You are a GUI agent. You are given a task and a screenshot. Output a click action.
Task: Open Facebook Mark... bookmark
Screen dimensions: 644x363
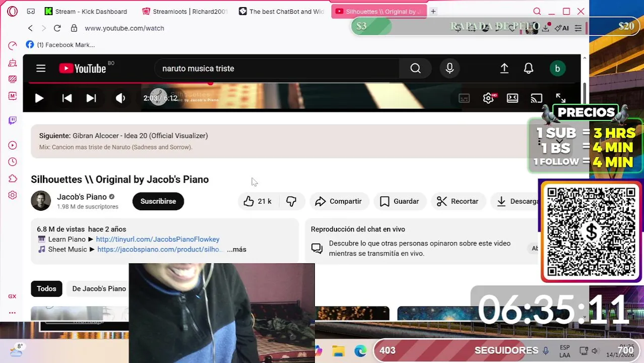(60, 45)
